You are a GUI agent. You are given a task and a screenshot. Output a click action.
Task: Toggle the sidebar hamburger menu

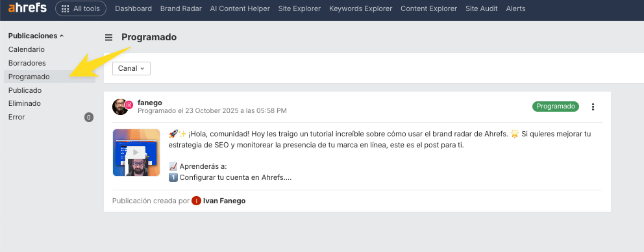[109, 38]
